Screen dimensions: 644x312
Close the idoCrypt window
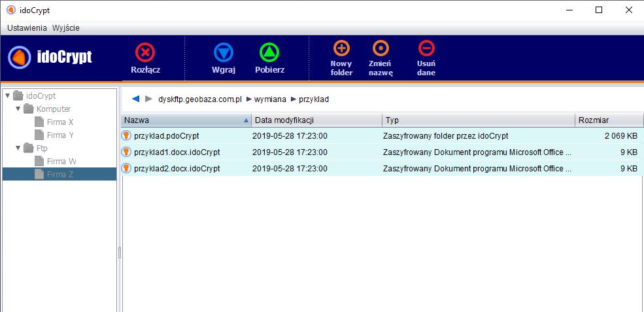[629, 10]
